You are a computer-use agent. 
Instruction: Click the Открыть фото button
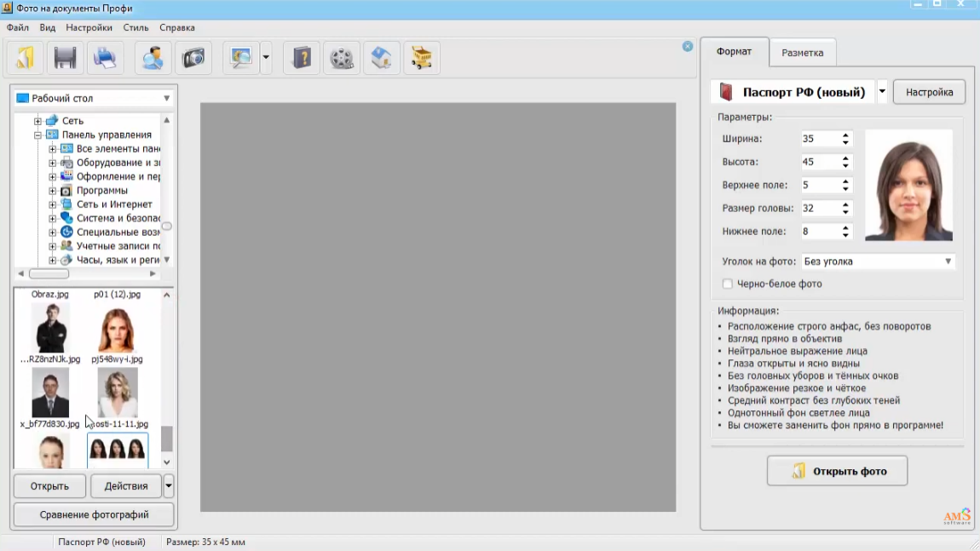[x=837, y=471]
